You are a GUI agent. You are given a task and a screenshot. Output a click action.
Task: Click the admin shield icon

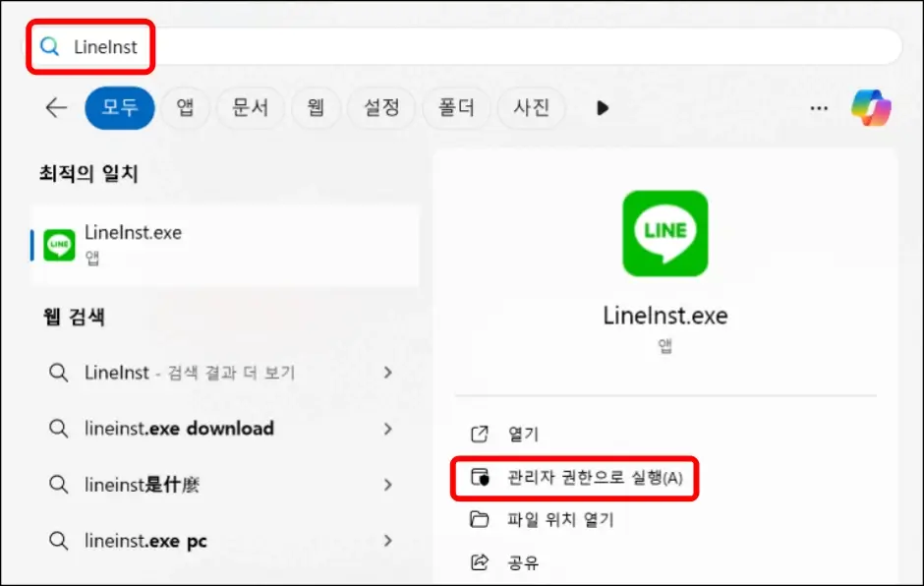pos(480,477)
